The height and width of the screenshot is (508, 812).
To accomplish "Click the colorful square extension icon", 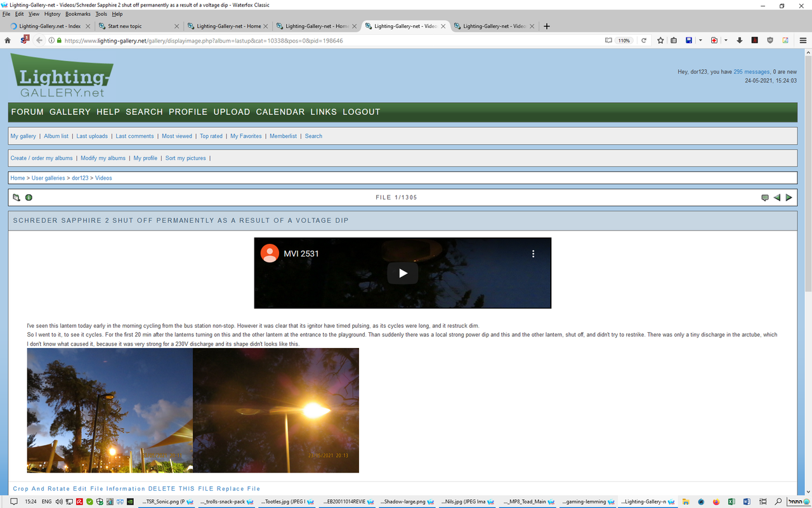I will 785,40.
